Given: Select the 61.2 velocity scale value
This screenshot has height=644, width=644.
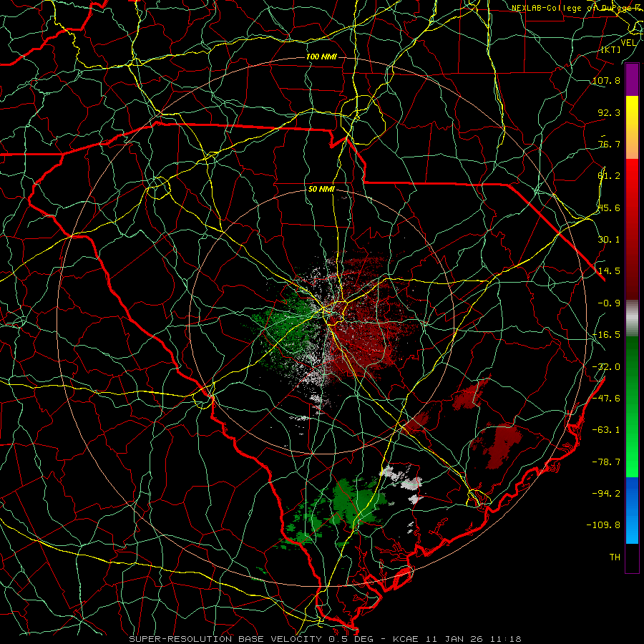Looking at the screenshot, I should tap(609, 176).
